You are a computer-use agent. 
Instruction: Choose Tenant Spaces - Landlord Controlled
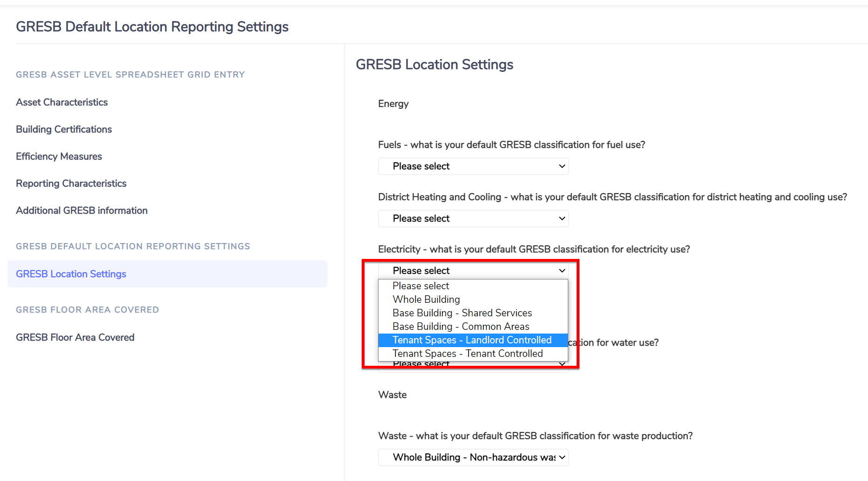point(473,340)
